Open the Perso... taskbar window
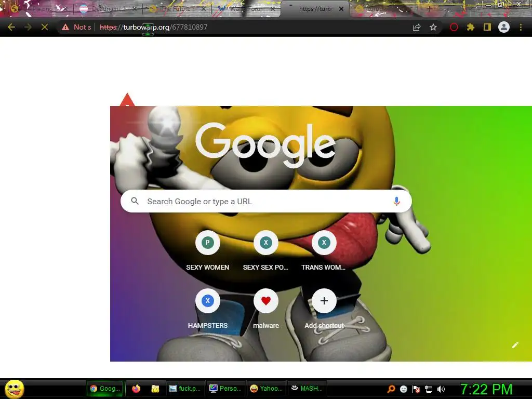 [225, 389]
